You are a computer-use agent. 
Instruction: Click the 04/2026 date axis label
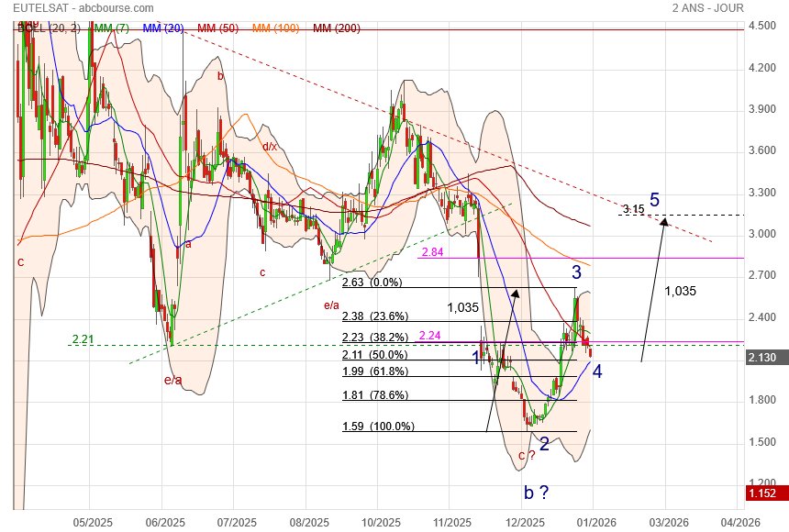pyautogui.click(x=740, y=523)
